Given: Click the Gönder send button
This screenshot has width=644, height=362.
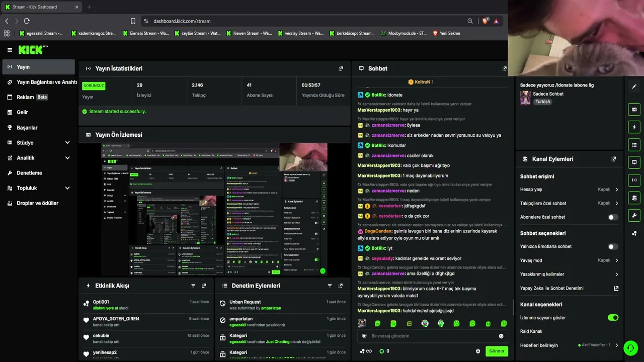Looking at the screenshot, I should [x=497, y=351].
